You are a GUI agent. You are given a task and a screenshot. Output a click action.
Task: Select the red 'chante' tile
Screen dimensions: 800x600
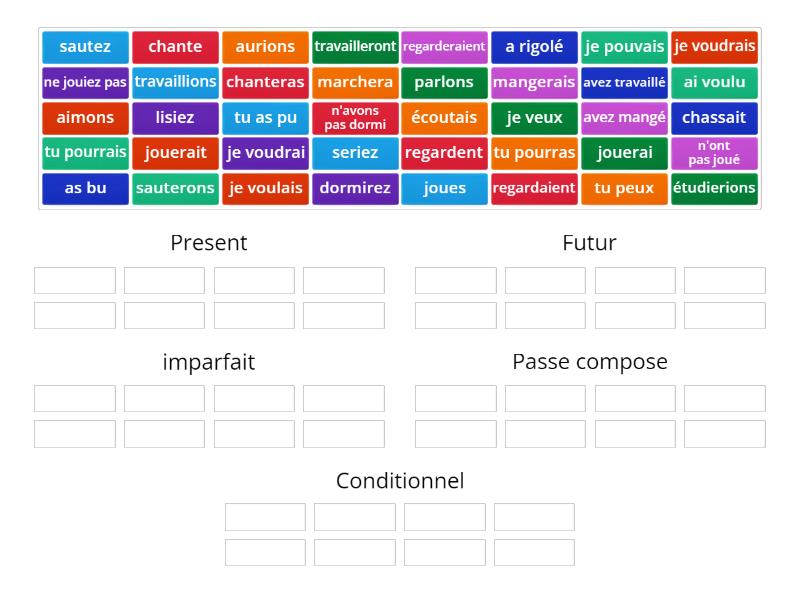pyautogui.click(x=175, y=47)
